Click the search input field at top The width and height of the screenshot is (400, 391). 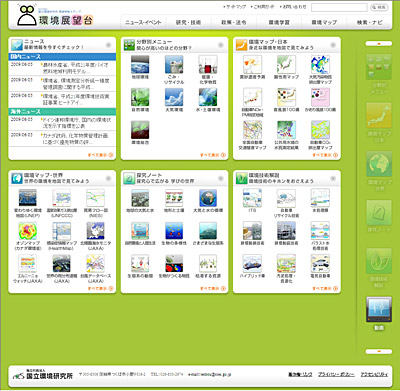339,7
